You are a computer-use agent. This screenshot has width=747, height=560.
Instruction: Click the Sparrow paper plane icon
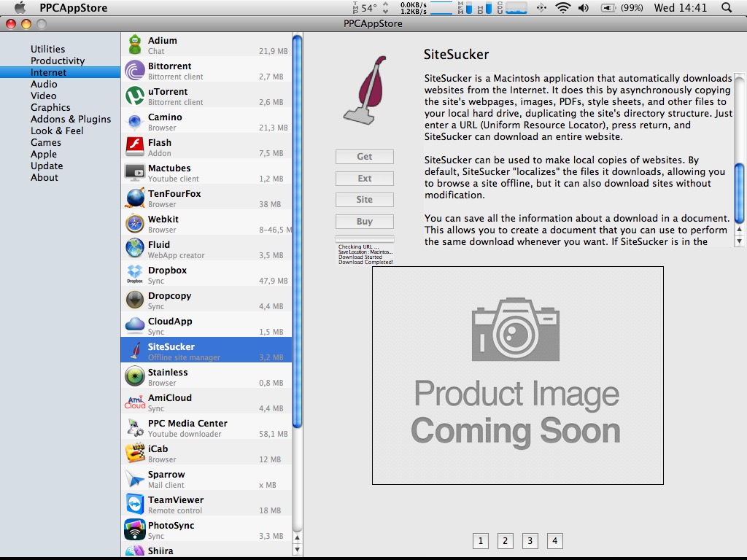[x=135, y=478]
